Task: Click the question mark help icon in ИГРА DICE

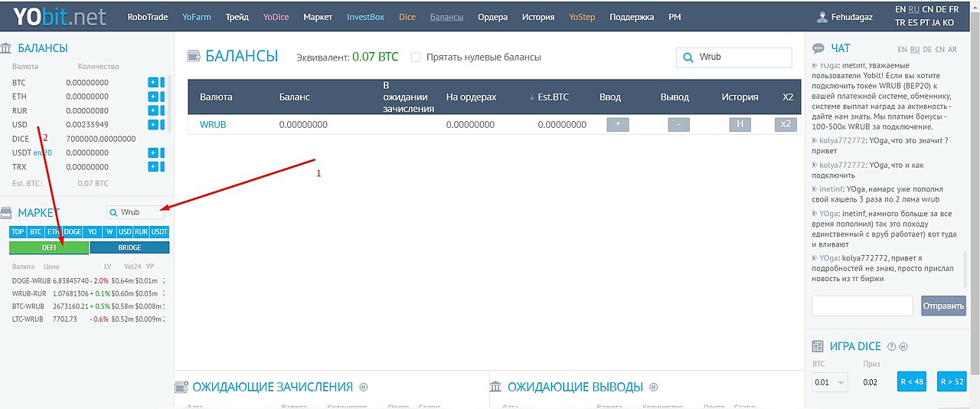Action: click(891, 347)
